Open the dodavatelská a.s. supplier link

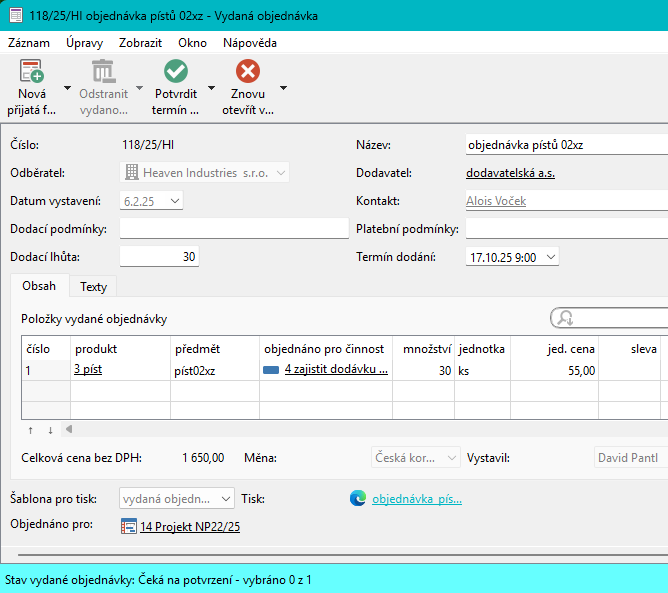510,173
